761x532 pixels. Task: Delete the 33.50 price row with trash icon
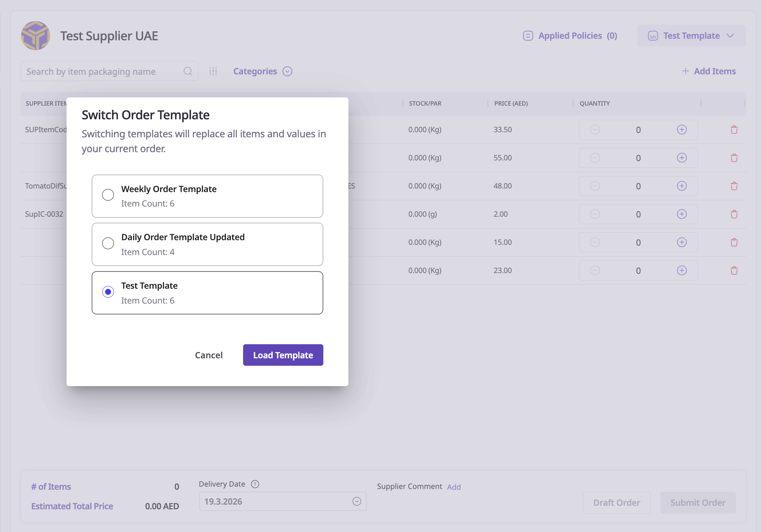click(734, 130)
